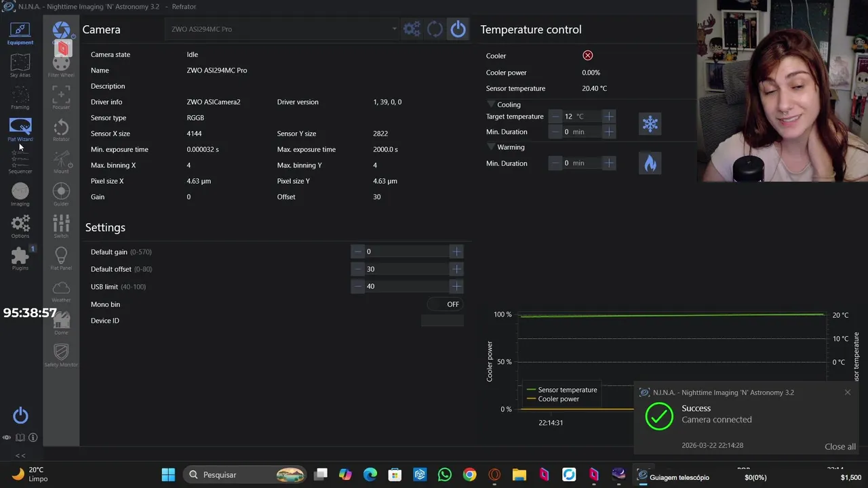868x488 pixels.
Task: Open the camera driver settings gears
Action: (x=412, y=29)
